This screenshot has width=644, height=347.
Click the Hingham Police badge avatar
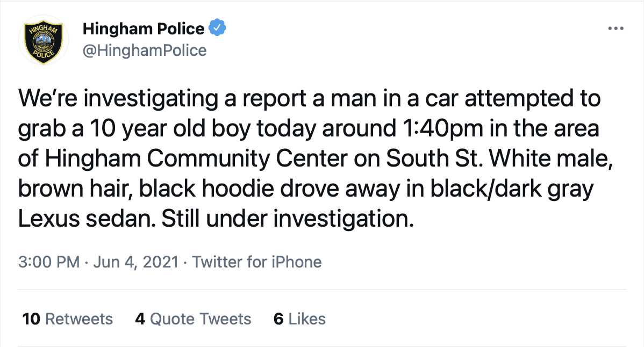pyautogui.click(x=41, y=40)
